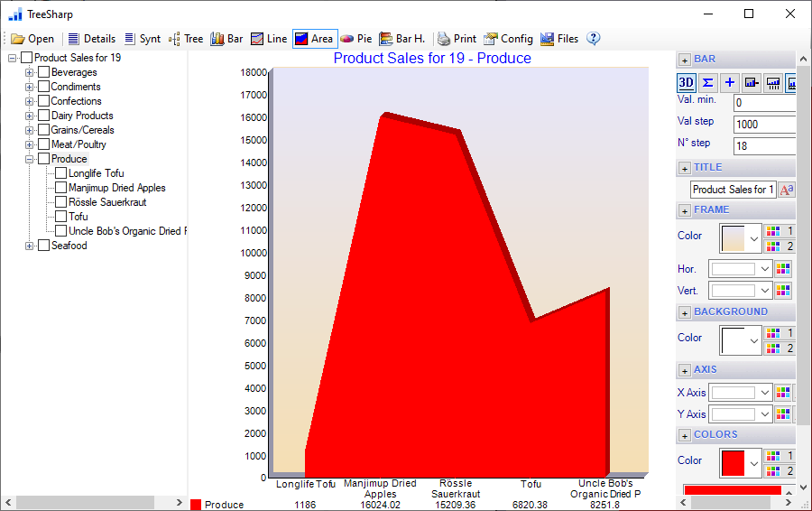812x511 pixels.
Task: Click the Val. min. input field
Action: [765, 103]
